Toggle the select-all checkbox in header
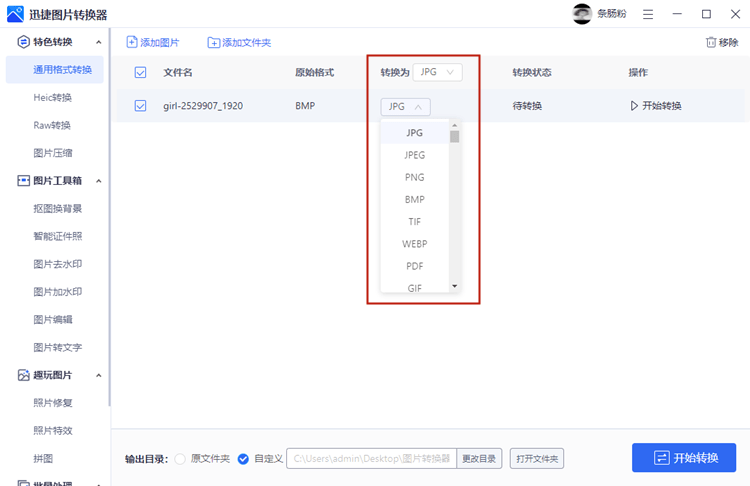The width and height of the screenshot is (750, 486). coord(140,72)
